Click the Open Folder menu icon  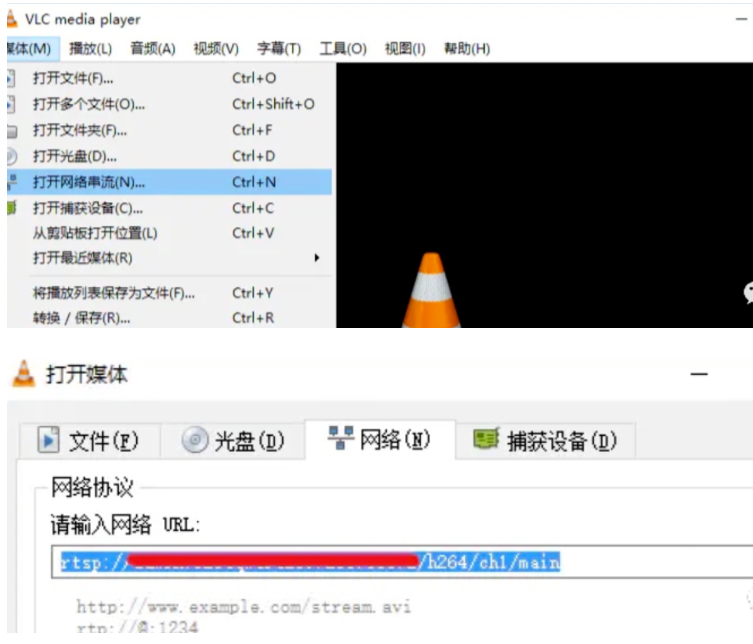11,130
